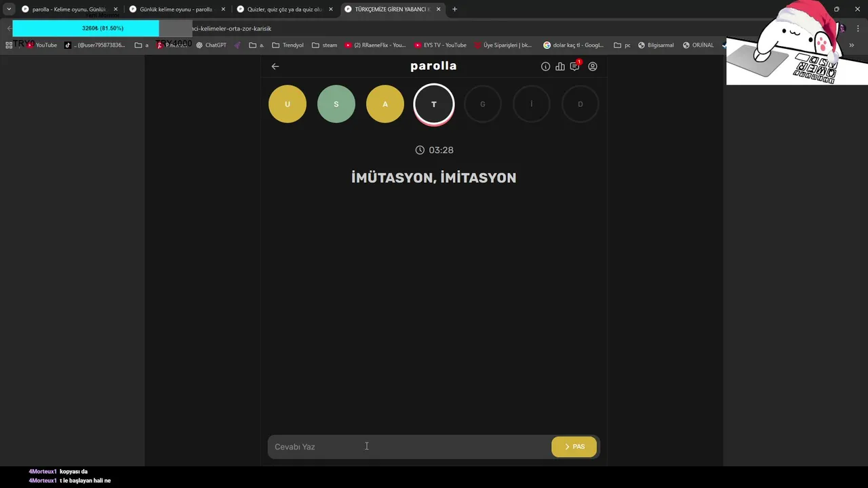This screenshot has width=868, height=488.
Task: Open the Bilgisarmal bookmark
Action: coord(656,45)
